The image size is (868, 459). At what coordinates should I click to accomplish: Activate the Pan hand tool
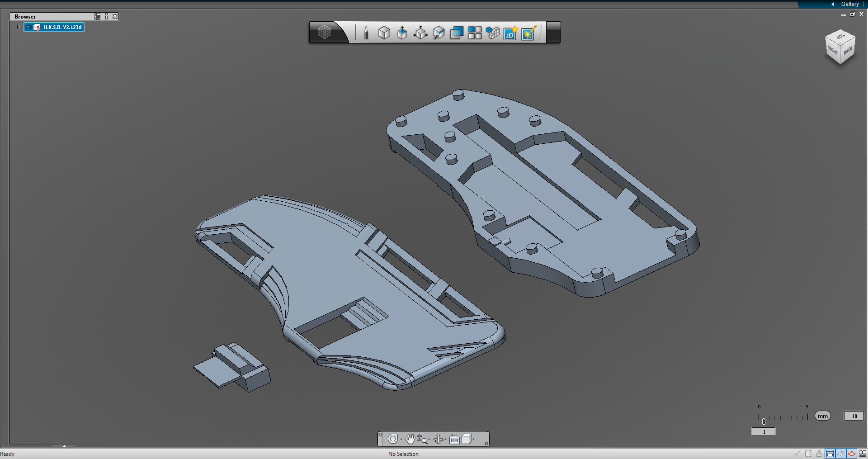click(410, 439)
